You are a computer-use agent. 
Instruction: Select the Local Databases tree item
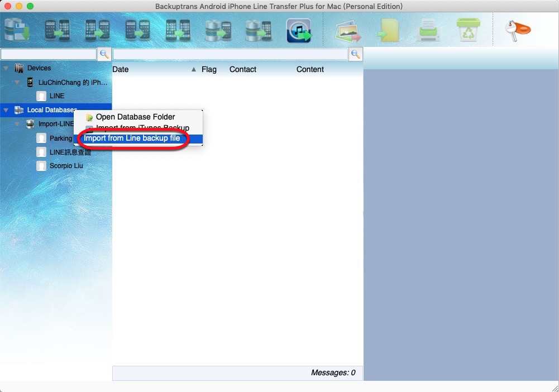tap(52, 110)
